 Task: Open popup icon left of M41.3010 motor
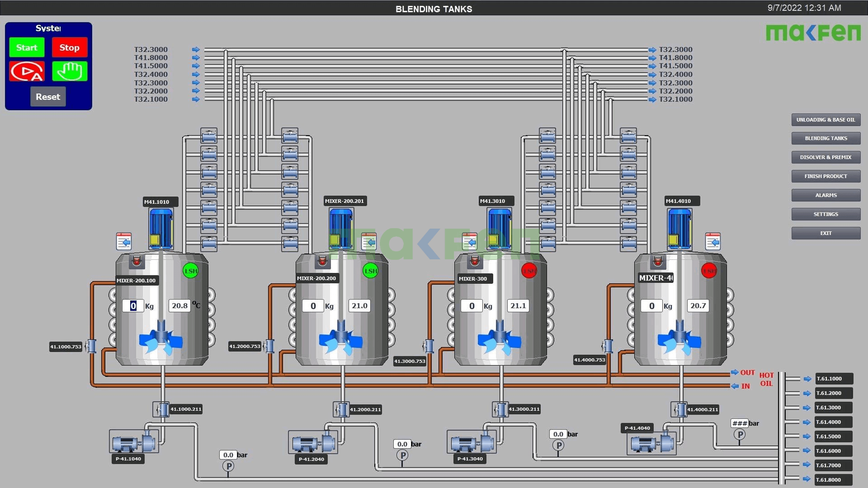469,242
